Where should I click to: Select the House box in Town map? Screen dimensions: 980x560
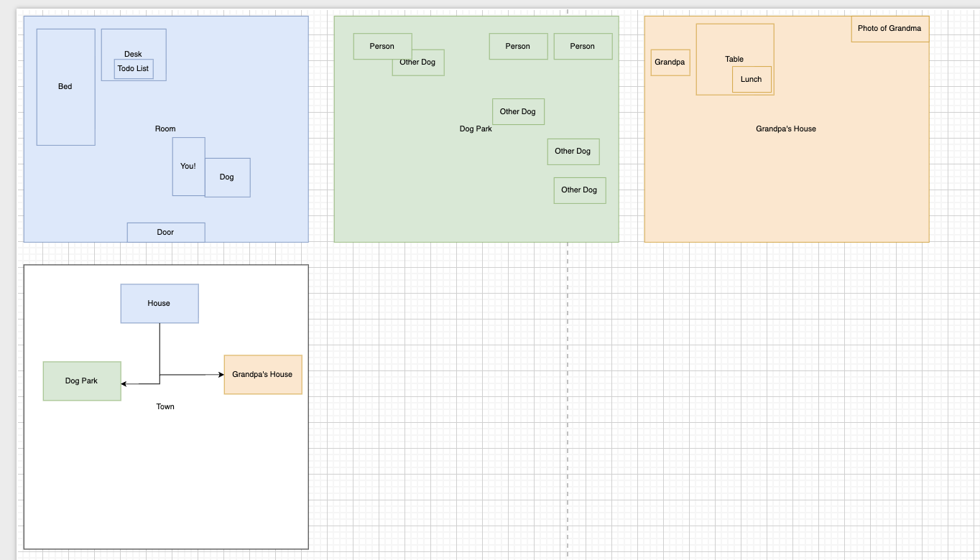(160, 304)
